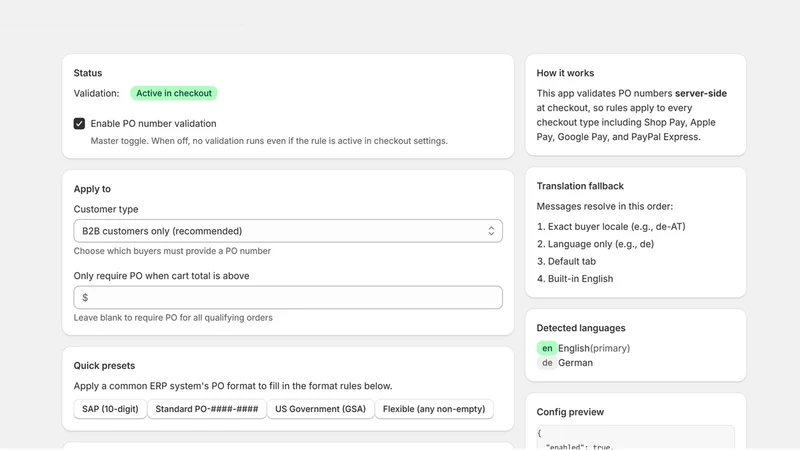The width and height of the screenshot is (800, 450).
Task: Apply the SAP (10-digit) preset
Action: (110, 409)
